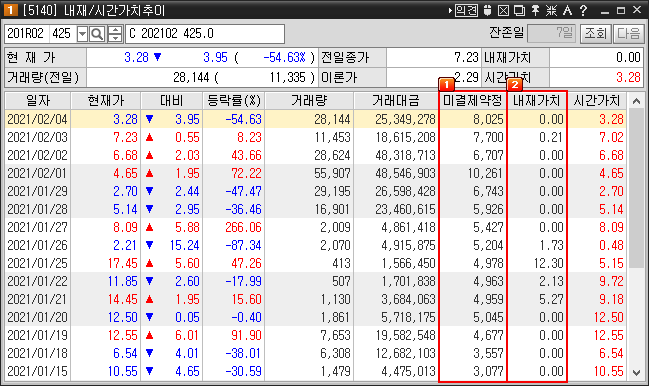Screen dimensions: 649x386
Task: Click the 미결제약정 column header
Action: (473, 101)
